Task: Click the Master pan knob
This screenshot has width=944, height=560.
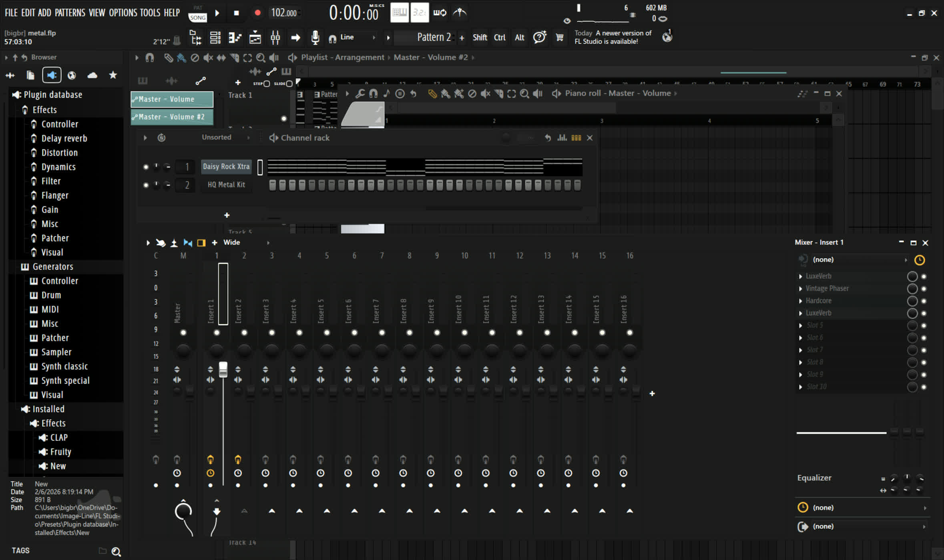Action: [x=183, y=350]
